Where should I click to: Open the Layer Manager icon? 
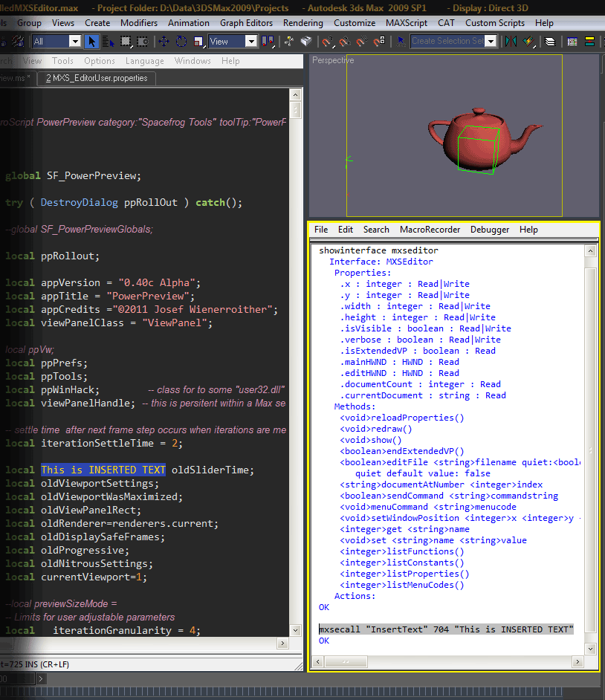(550, 42)
